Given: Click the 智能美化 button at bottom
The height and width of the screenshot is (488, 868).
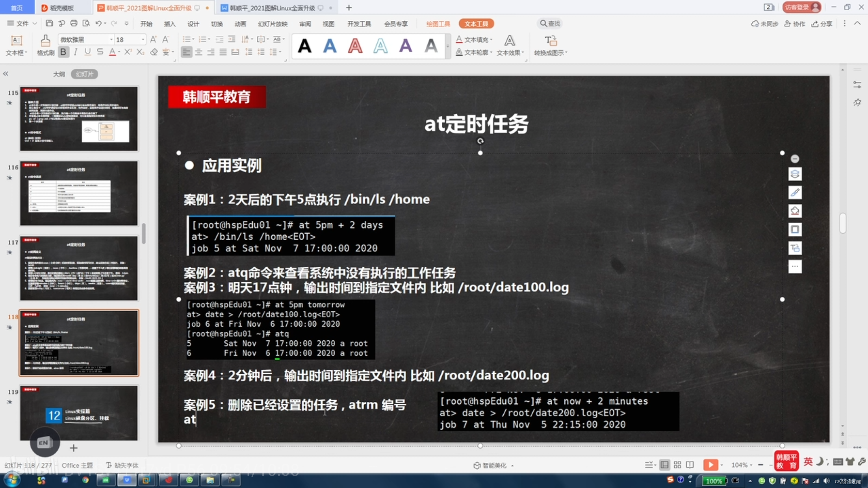Looking at the screenshot, I should pos(489,465).
